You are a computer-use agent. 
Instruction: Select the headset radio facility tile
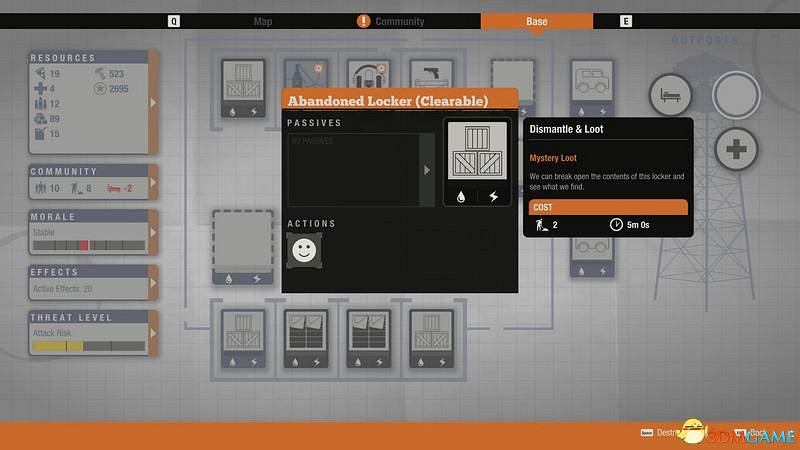click(367, 82)
